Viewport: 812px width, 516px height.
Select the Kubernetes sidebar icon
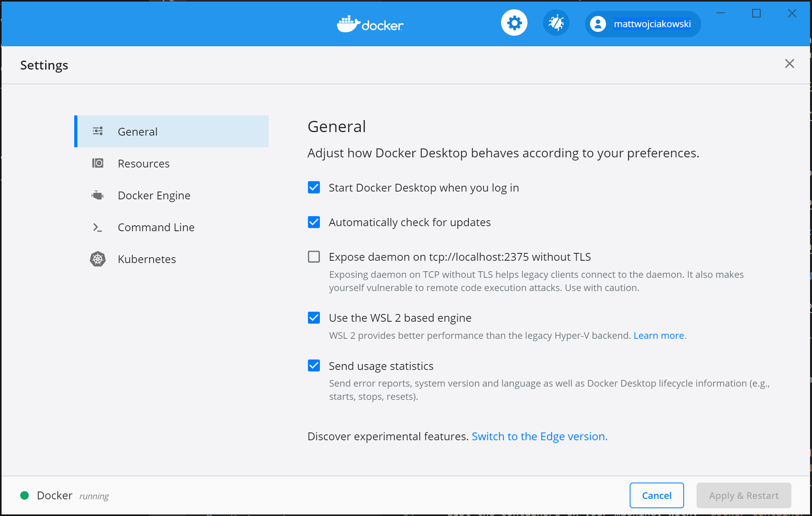[97, 259]
